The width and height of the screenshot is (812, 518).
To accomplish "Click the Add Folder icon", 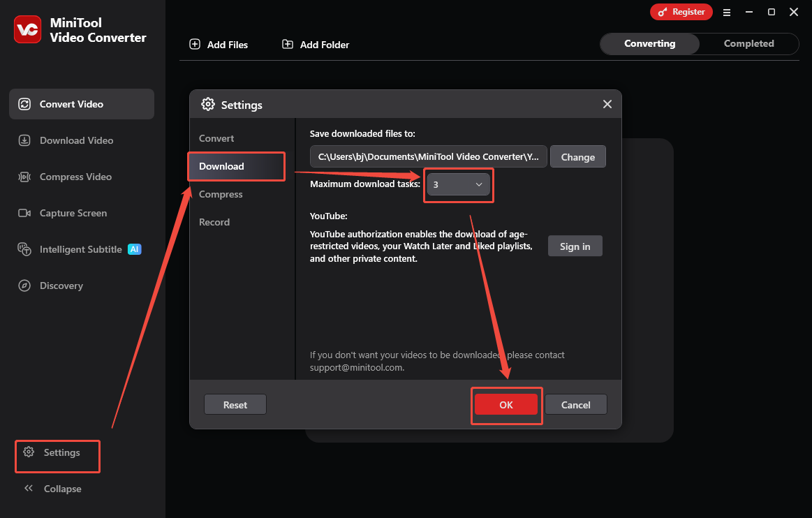I will click(287, 44).
